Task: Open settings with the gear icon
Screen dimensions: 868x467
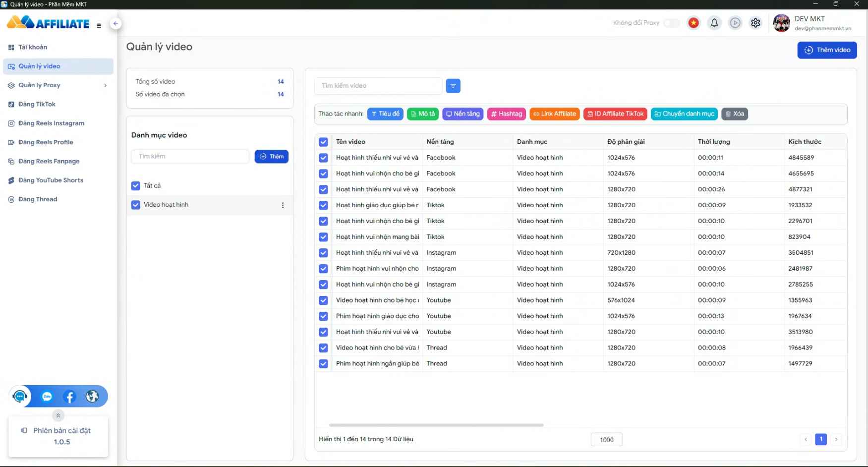Action: [x=755, y=23]
